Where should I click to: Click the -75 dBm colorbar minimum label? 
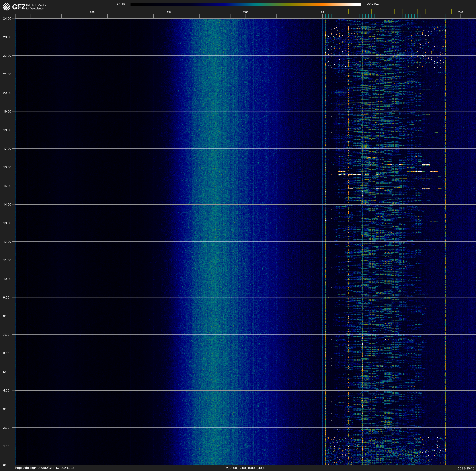click(121, 4)
